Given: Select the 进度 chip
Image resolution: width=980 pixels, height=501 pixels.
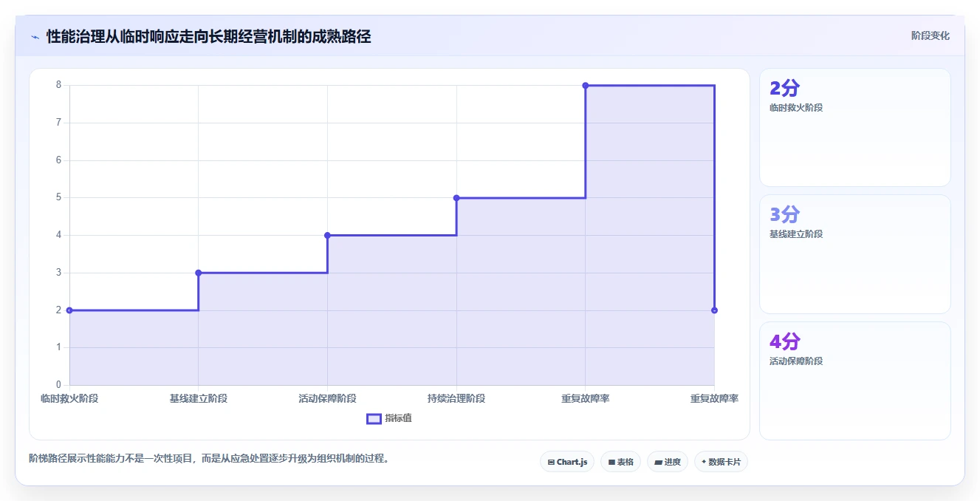Looking at the screenshot, I should coord(668,462).
